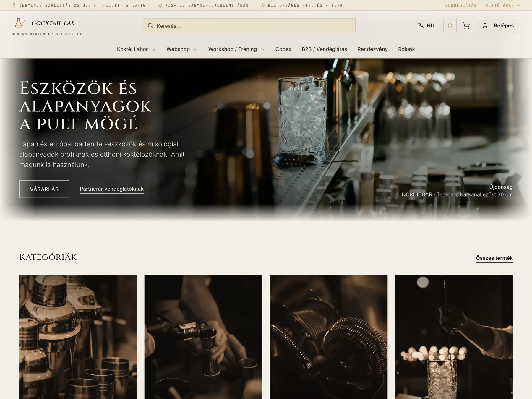
Task: Click the Vásárlás button
Action: click(44, 189)
